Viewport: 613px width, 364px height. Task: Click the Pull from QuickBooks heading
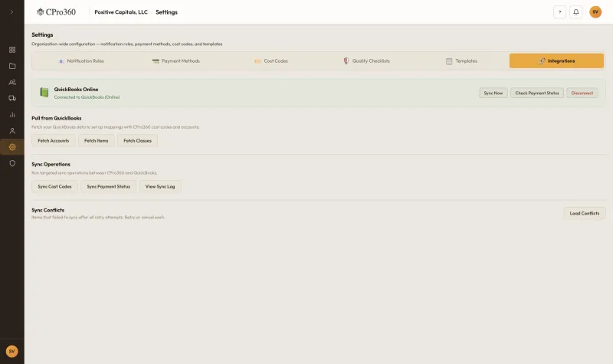pyautogui.click(x=57, y=118)
